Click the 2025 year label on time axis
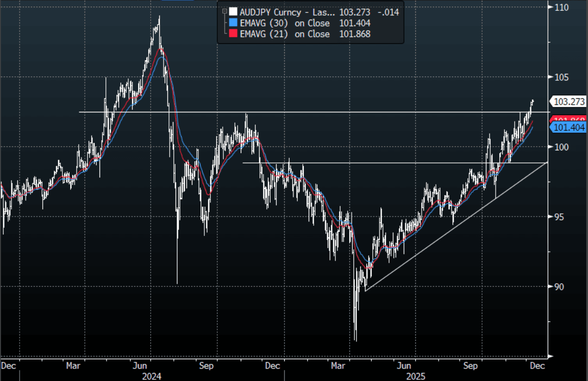 pyautogui.click(x=415, y=376)
